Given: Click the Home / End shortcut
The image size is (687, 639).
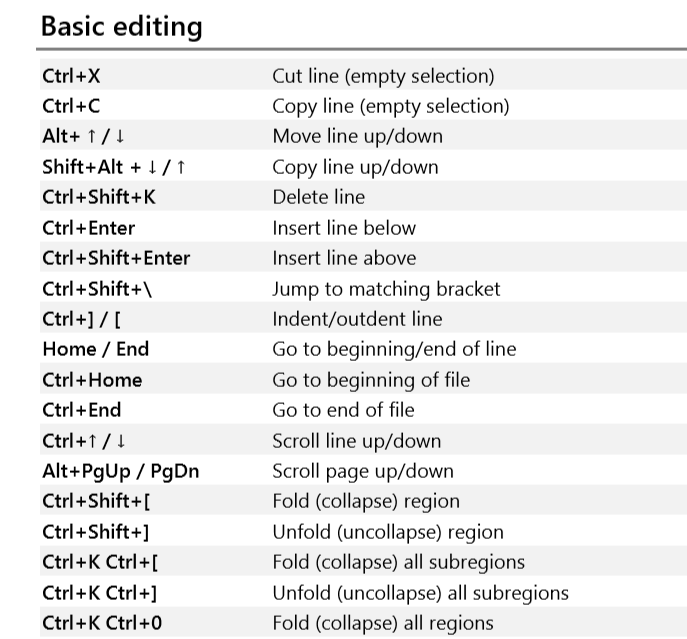Looking at the screenshot, I should click(x=96, y=349).
